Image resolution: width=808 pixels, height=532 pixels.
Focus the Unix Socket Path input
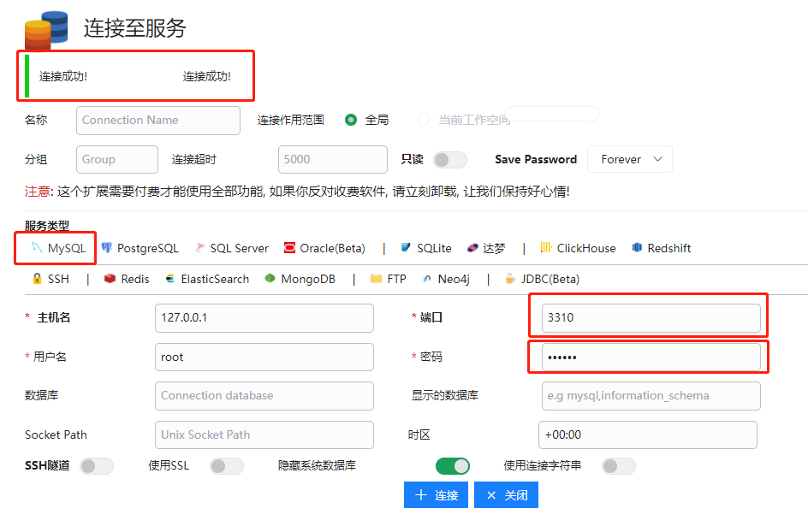(x=264, y=434)
